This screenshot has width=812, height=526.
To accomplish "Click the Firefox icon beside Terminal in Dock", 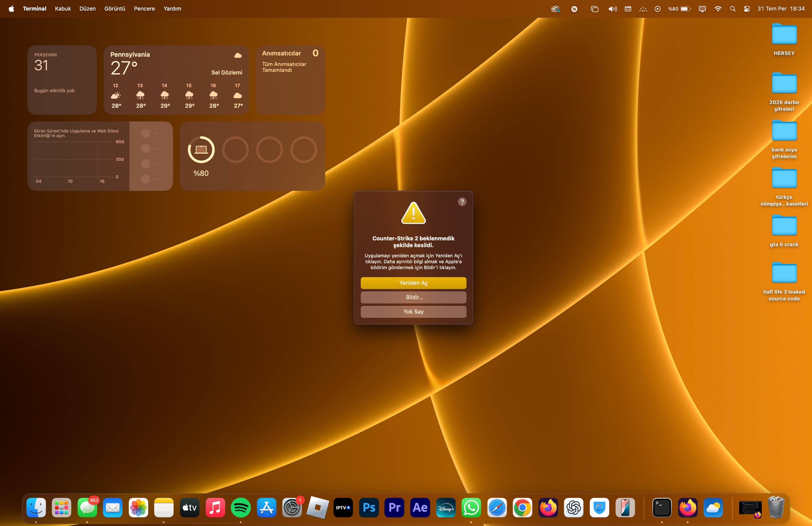I will pyautogui.click(x=687, y=507).
